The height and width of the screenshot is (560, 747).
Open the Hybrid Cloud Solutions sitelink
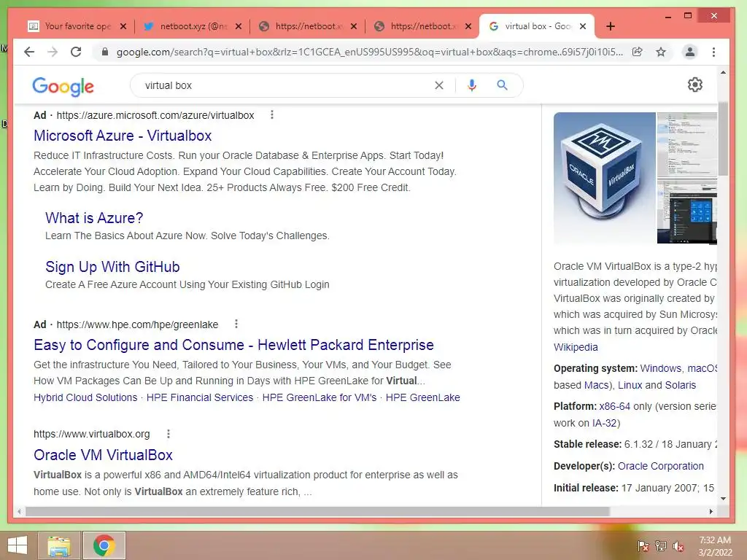pyautogui.click(x=85, y=397)
